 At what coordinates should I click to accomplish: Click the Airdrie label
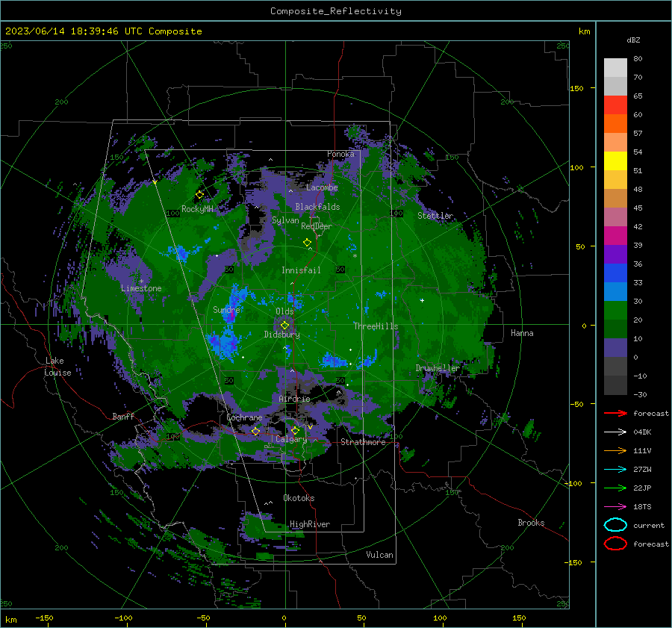click(294, 399)
